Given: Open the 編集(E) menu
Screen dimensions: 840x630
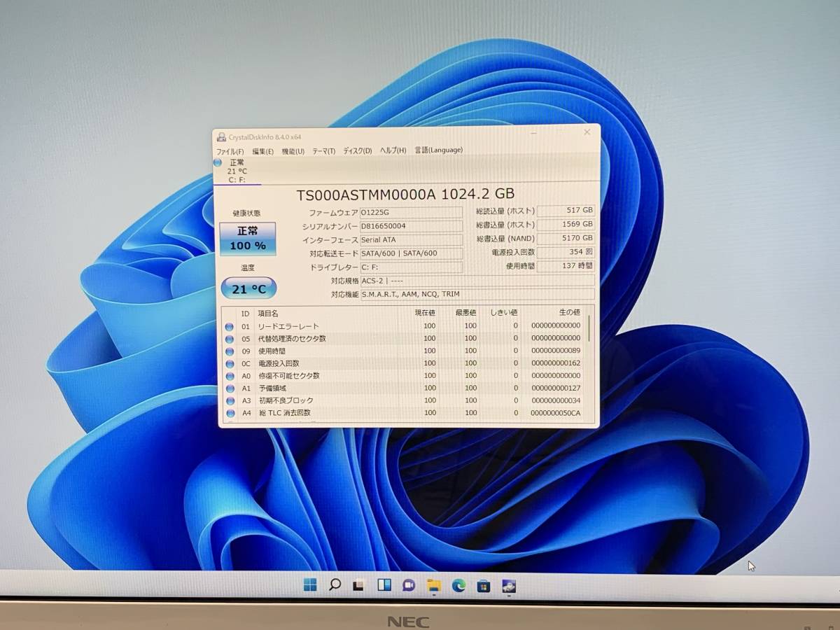Looking at the screenshot, I should (x=262, y=150).
